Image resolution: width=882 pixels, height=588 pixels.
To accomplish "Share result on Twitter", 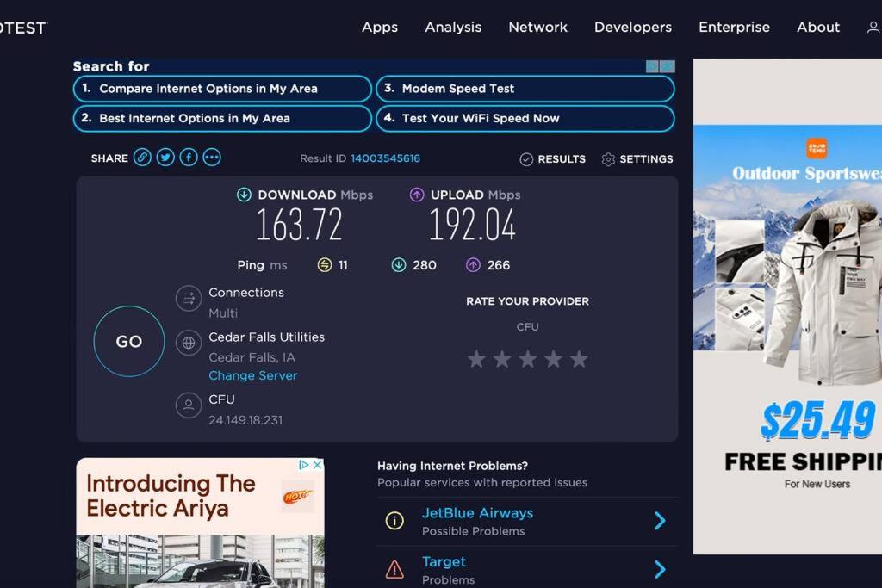I will click(x=165, y=158).
